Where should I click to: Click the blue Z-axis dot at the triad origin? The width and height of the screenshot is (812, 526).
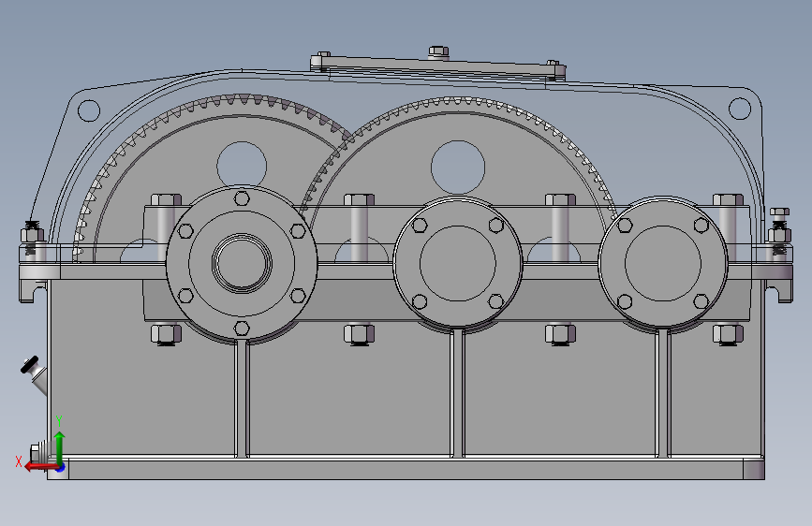click(61, 467)
